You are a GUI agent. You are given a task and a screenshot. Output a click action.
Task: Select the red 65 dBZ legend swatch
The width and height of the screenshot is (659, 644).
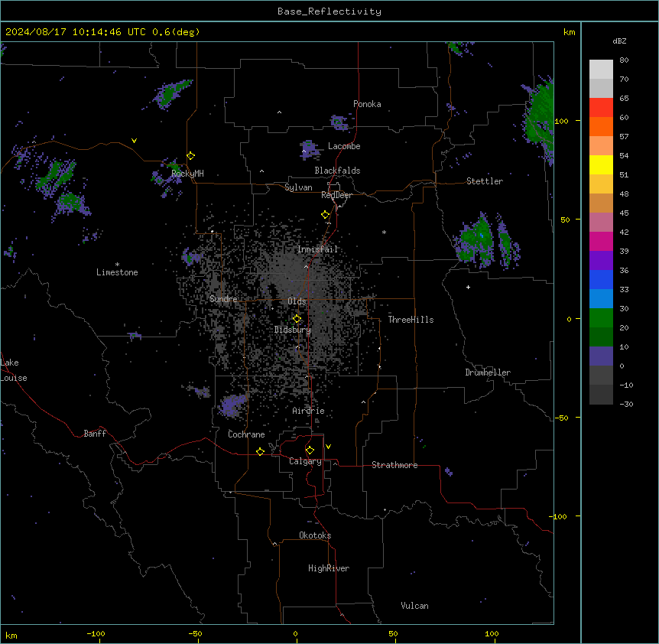tap(601, 108)
